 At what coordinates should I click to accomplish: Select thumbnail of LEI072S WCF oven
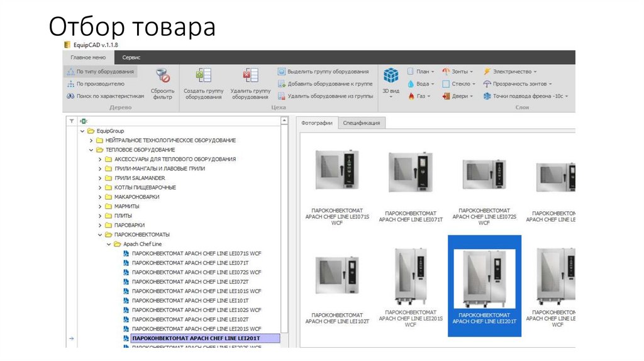click(x=484, y=174)
